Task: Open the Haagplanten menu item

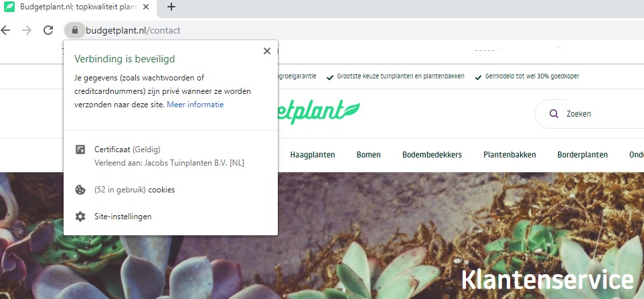Action: click(313, 155)
